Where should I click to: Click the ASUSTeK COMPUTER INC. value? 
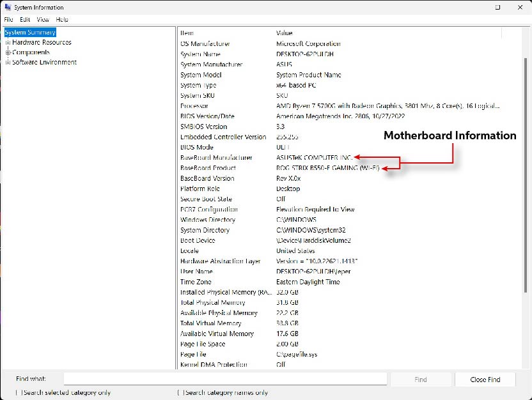click(314, 158)
